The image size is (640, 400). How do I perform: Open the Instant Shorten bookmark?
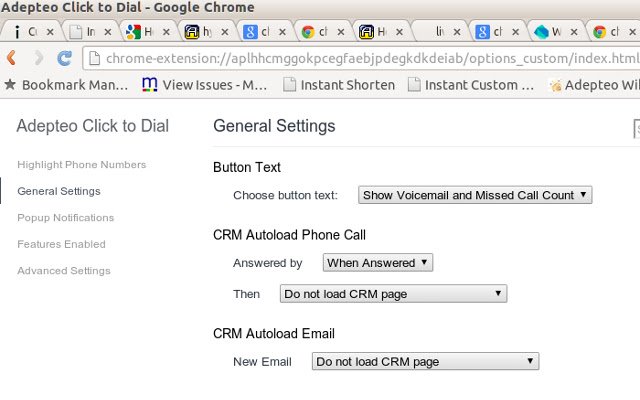[339, 85]
